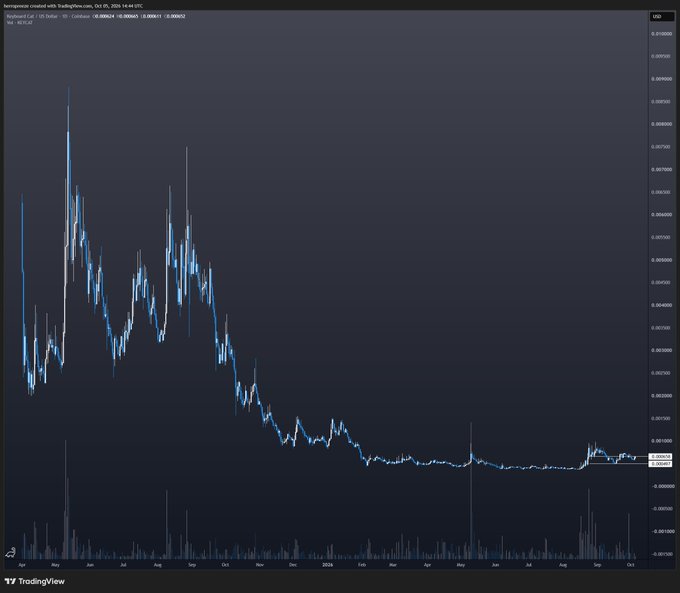The height and width of the screenshot is (593, 680).
Task: Click the open price value 0.000624 in legend
Action: coord(103,16)
